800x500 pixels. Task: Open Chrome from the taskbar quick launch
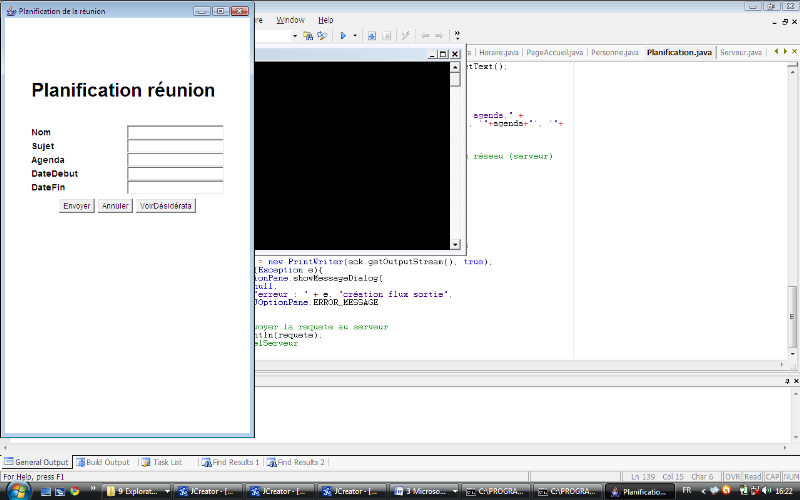pyautogui.click(x=74, y=492)
